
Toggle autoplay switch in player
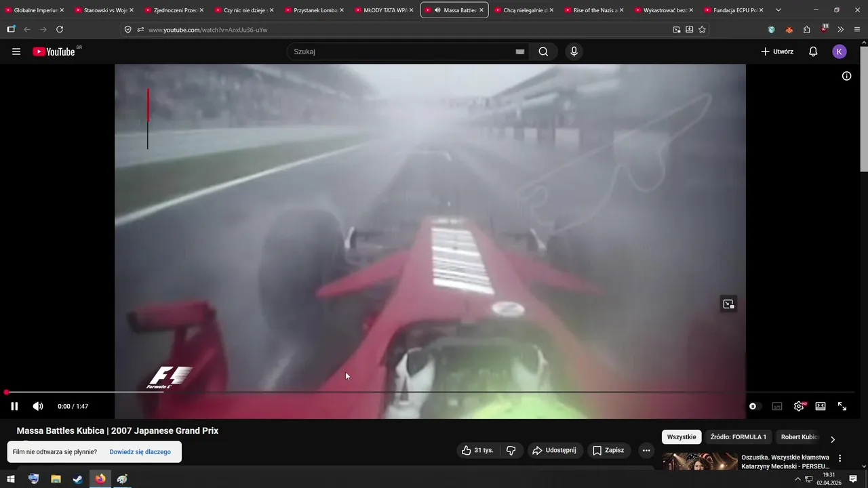(x=753, y=406)
